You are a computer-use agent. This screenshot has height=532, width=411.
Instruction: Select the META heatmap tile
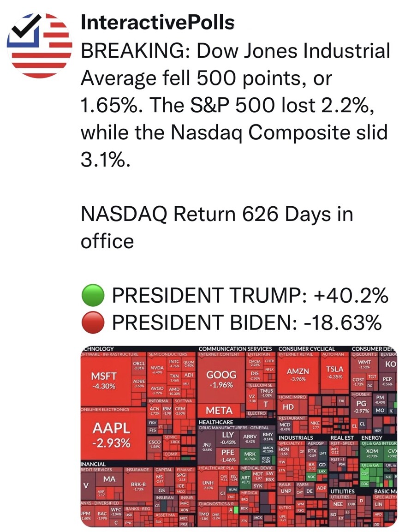point(220,412)
